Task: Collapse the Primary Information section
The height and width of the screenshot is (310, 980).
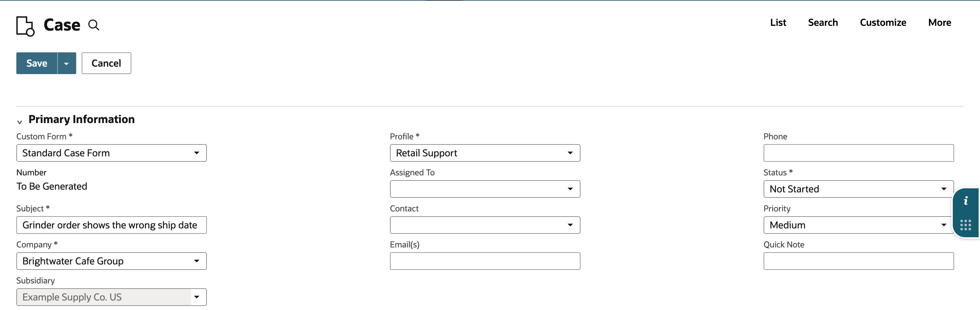Action: point(19,122)
